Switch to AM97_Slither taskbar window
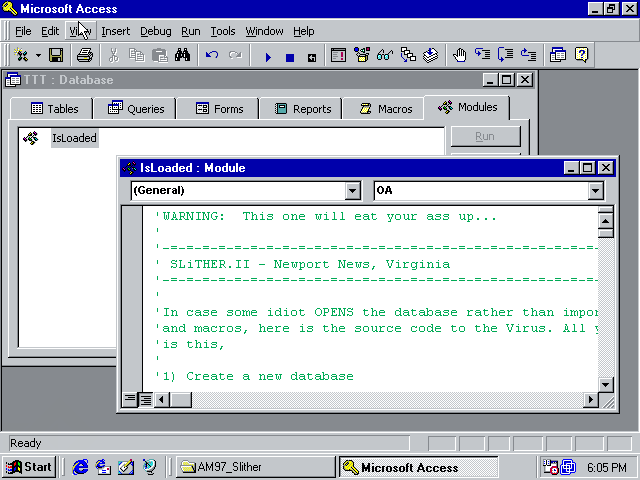 coord(256,467)
